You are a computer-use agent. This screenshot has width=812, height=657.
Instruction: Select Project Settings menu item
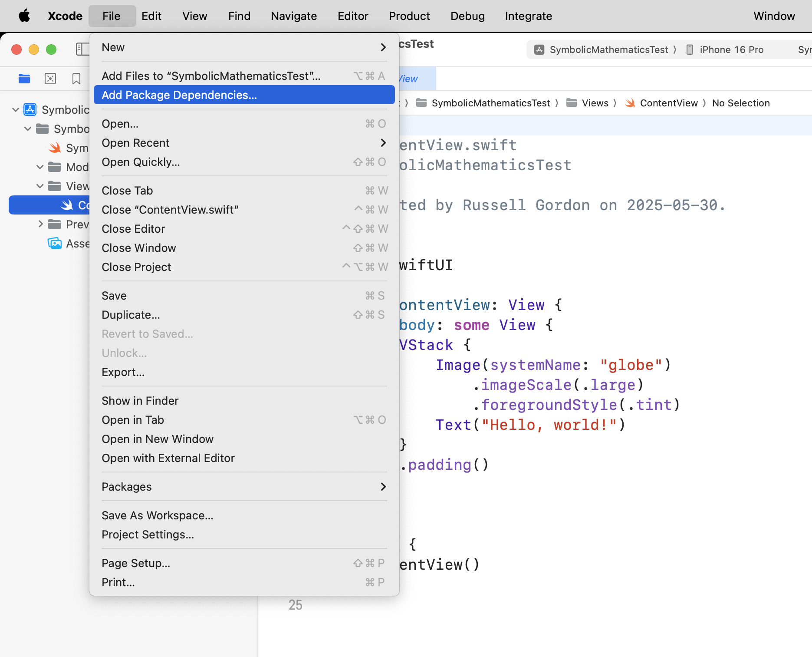(x=148, y=535)
